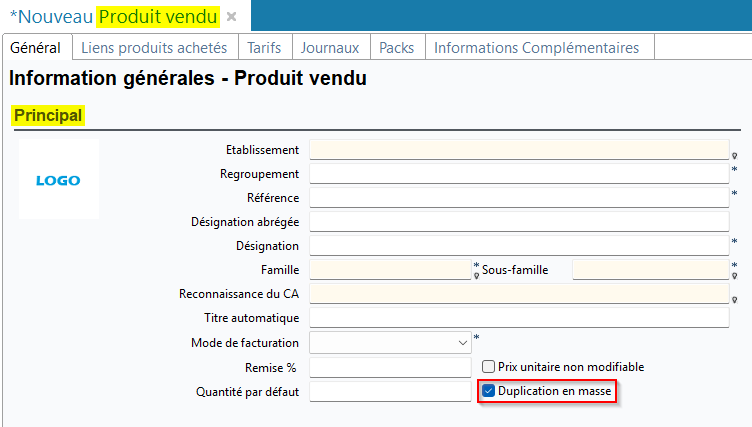Screen dimensions: 752x427
Task: Click lookup icon beside Reconnaissance du CA
Action: [x=735, y=300]
